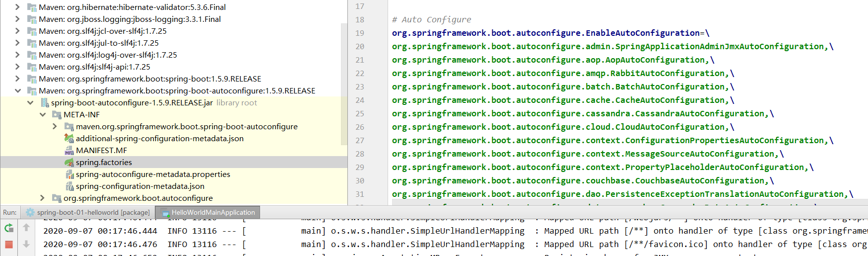Expand maven.org.springframework.boot folder arrow

55,126
